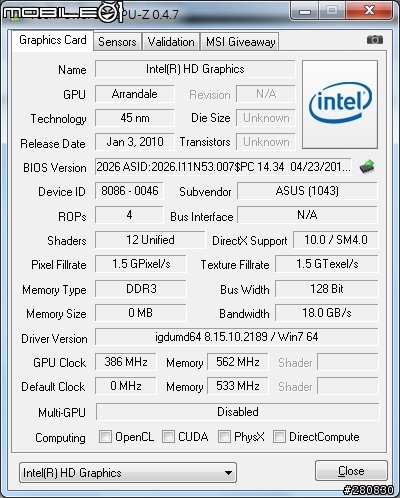Click the Bus Width value 128 Bit

[327, 289]
